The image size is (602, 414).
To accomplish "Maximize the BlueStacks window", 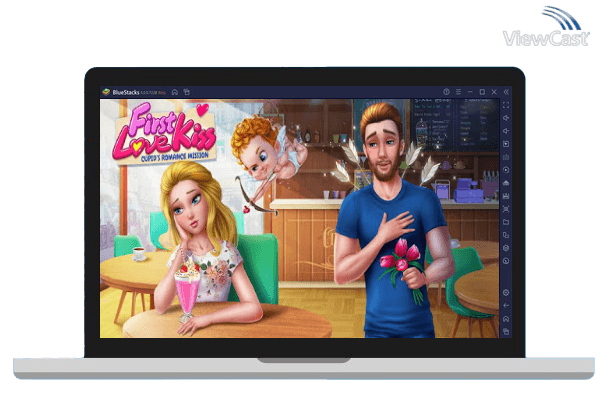I will click(482, 92).
